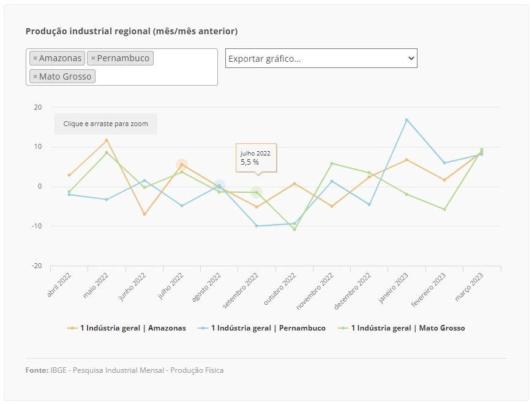Remove the Amazonas tag with its x icon
532x404 pixels.
pyautogui.click(x=35, y=58)
